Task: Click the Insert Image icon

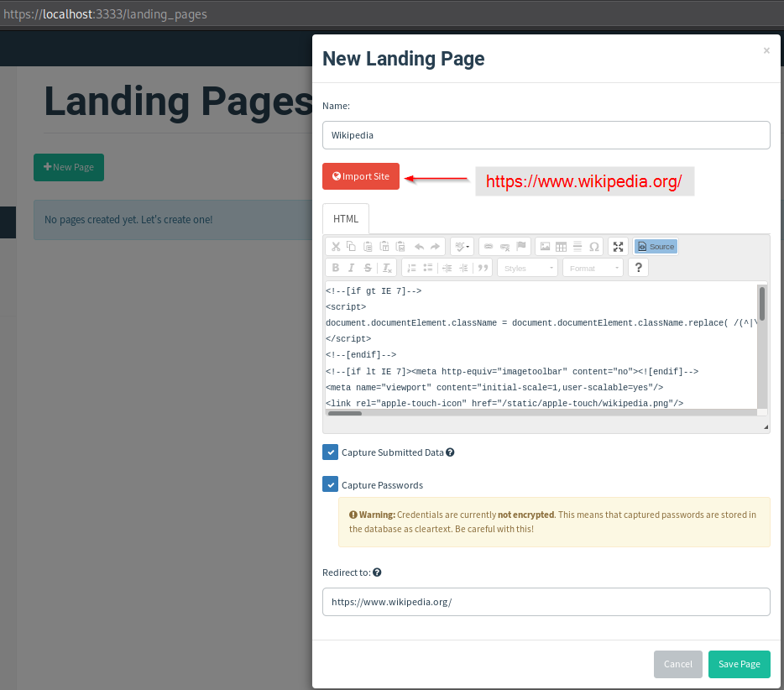Action: click(x=545, y=246)
